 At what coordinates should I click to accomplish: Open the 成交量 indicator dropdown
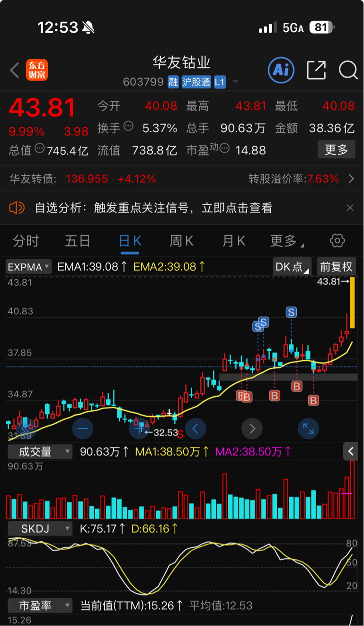coord(40,452)
